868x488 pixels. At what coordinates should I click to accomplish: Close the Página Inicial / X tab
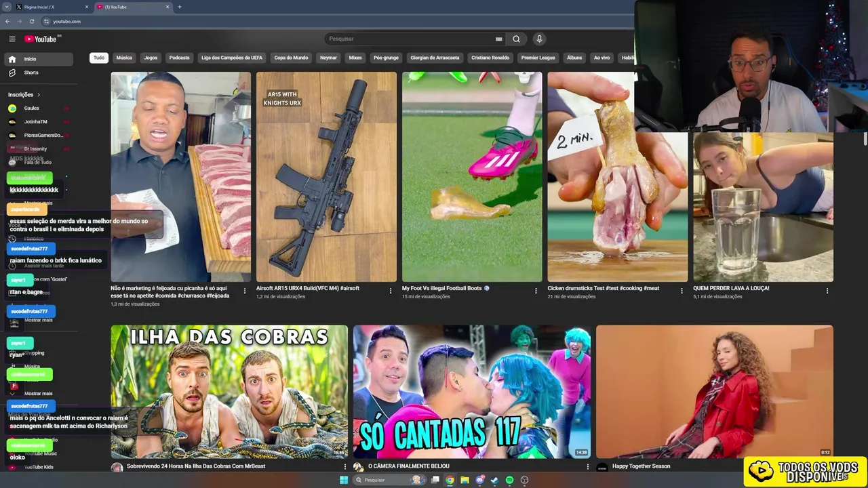click(87, 7)
